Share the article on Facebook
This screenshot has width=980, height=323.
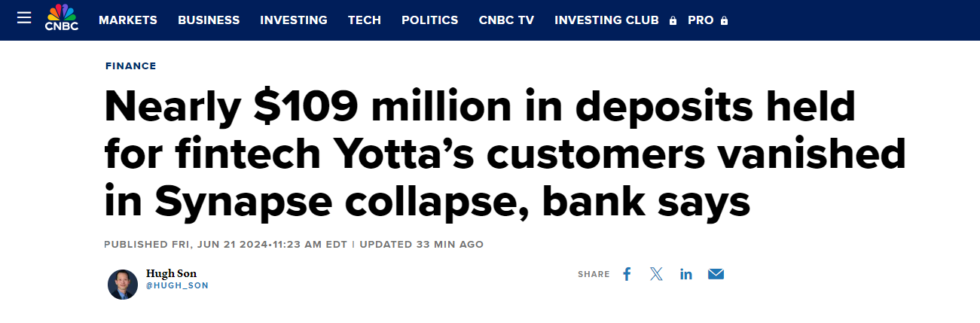[627, 274]
